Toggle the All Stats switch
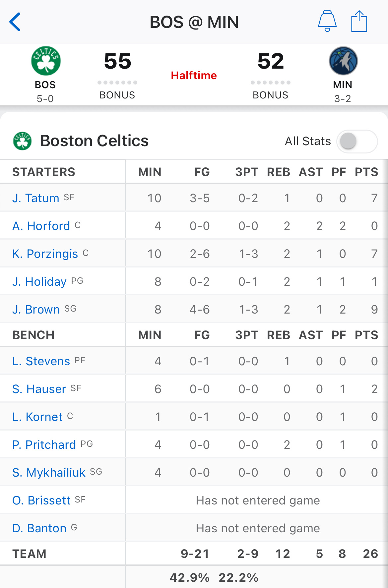 pos(357,141)
